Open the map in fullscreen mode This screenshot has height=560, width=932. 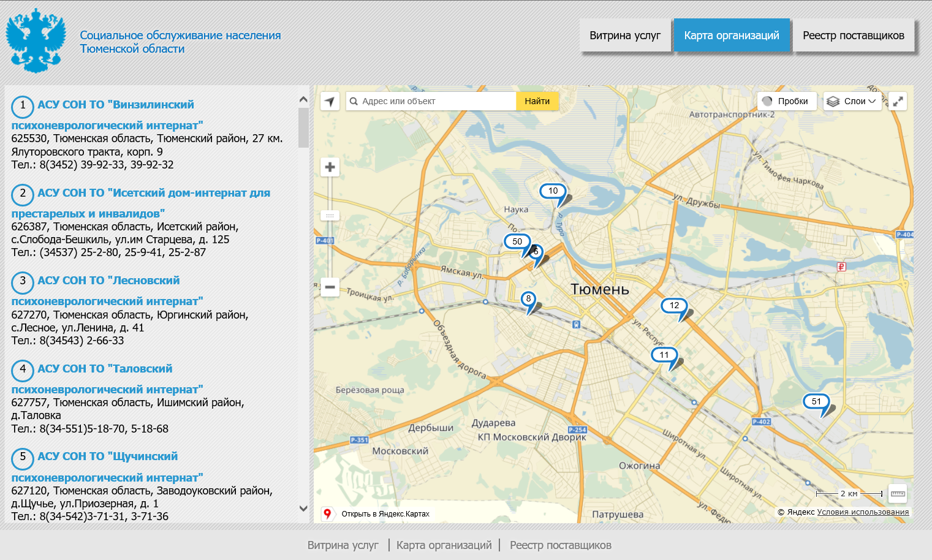click(898, 101)
